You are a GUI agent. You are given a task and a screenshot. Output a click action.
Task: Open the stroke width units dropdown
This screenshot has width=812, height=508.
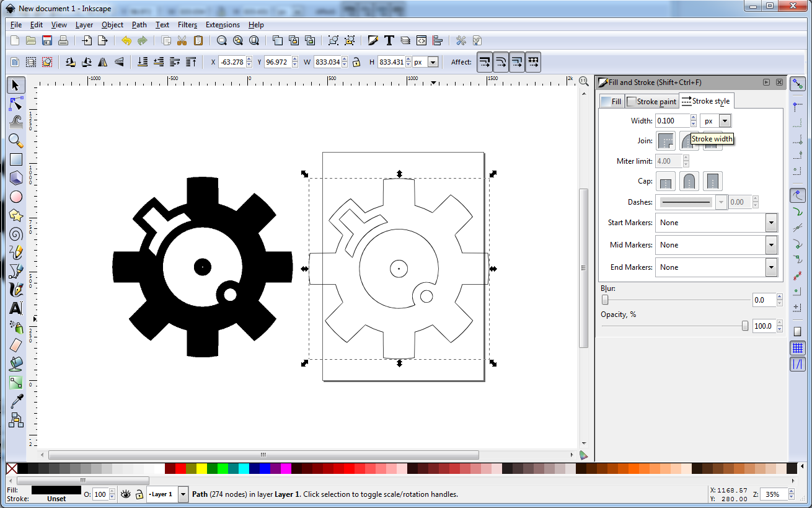(725, 120)
